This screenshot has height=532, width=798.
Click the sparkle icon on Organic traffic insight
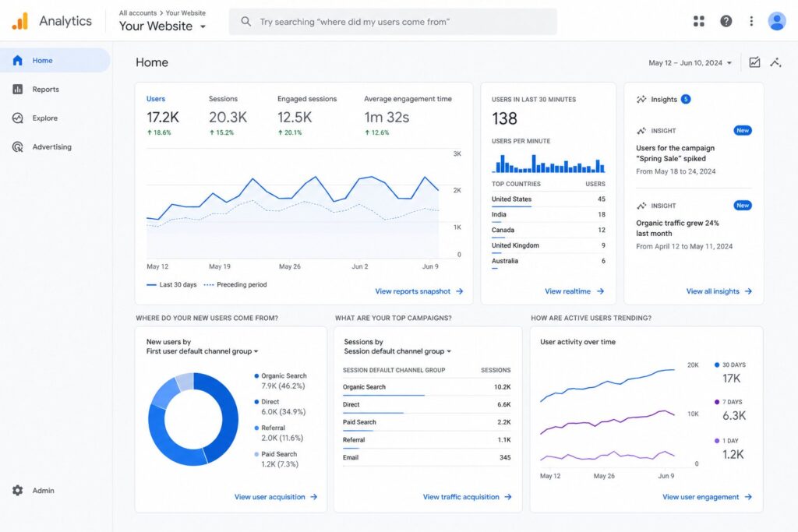(641, 206)
